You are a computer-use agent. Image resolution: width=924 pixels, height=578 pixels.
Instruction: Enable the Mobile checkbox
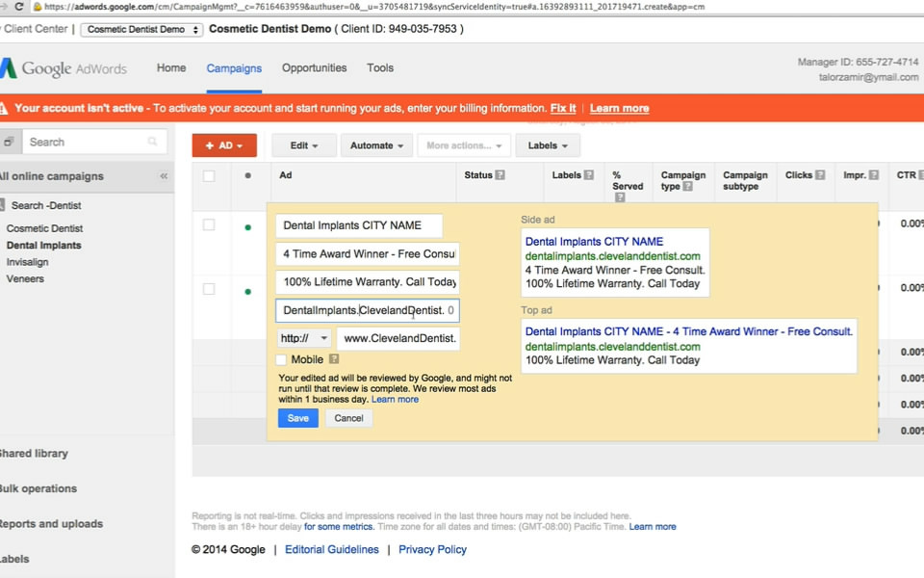[281, 359]
